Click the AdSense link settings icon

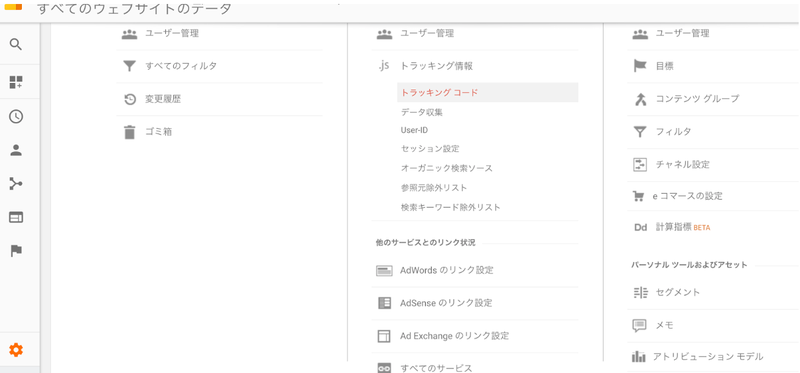[x=384, y=303]
